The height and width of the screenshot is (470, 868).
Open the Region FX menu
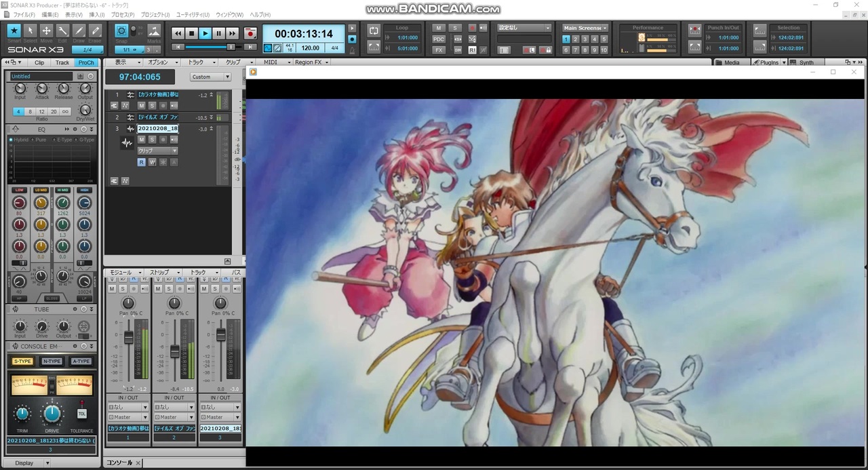coord(312,62)
